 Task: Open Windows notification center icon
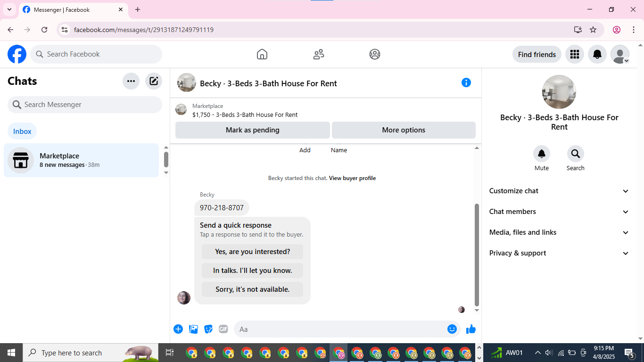click(629, 353)
